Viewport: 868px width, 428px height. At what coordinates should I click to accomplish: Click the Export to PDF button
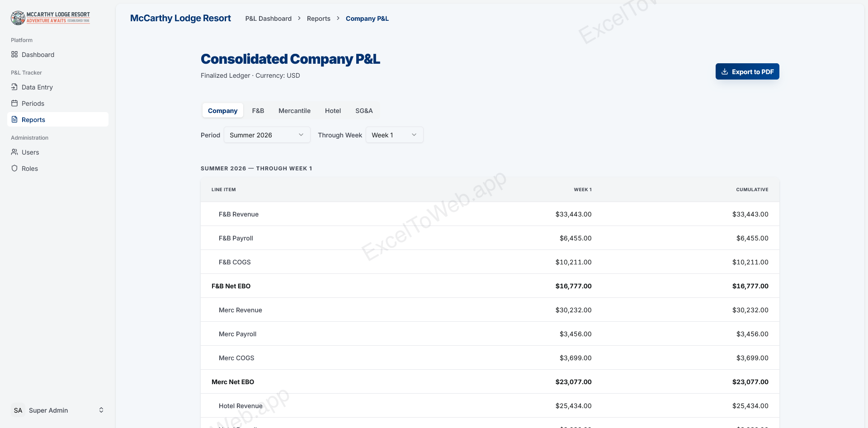(747, 71)
